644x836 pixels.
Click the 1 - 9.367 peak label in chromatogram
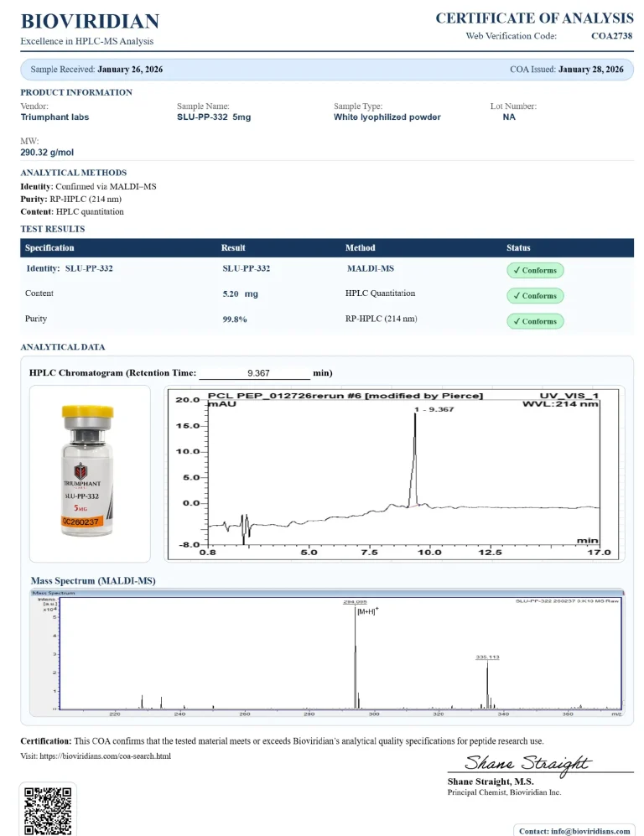click(x=434, y=409)
